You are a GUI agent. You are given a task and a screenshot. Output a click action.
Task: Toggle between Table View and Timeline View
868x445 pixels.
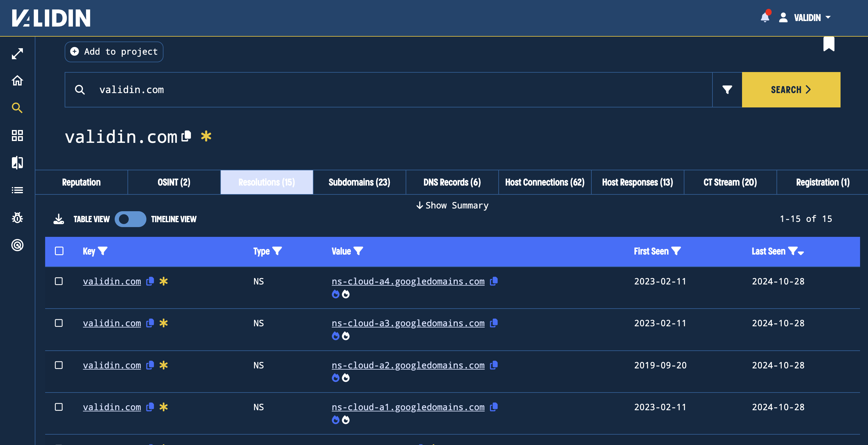[131, 219]
